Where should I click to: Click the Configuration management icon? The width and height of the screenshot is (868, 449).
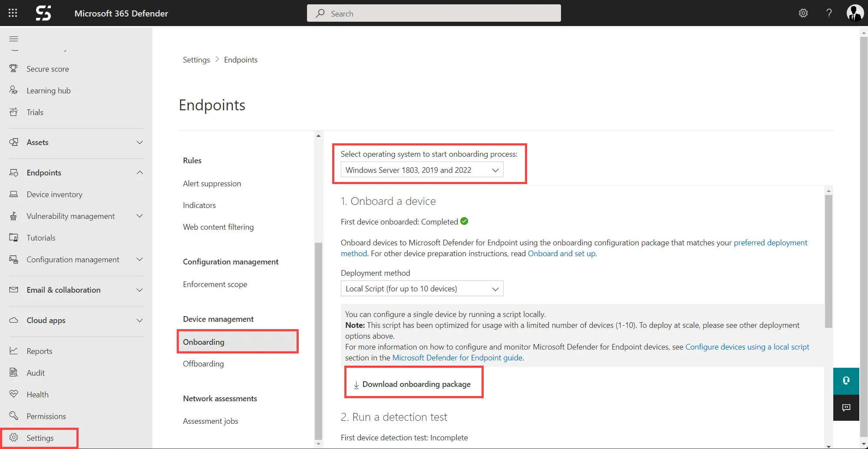click(14, 259)
